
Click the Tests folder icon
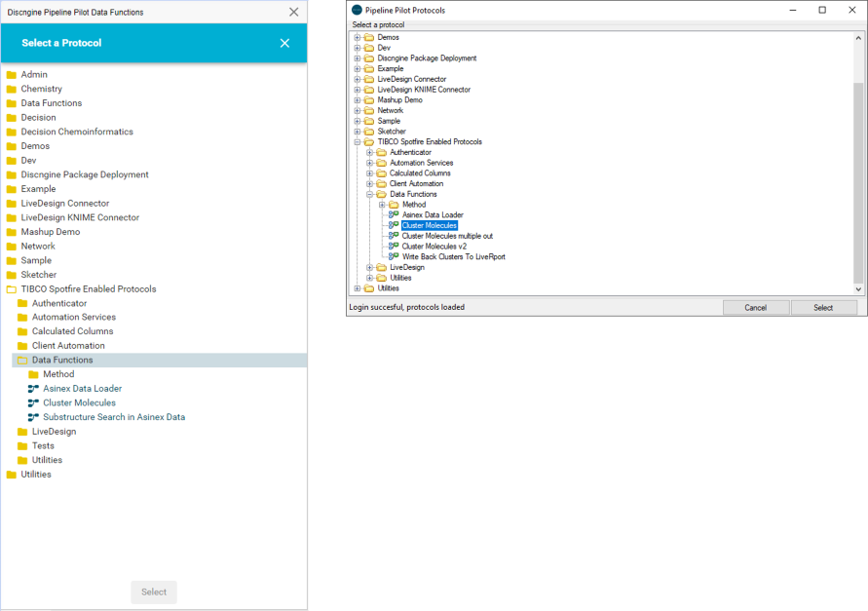[22, 446]
